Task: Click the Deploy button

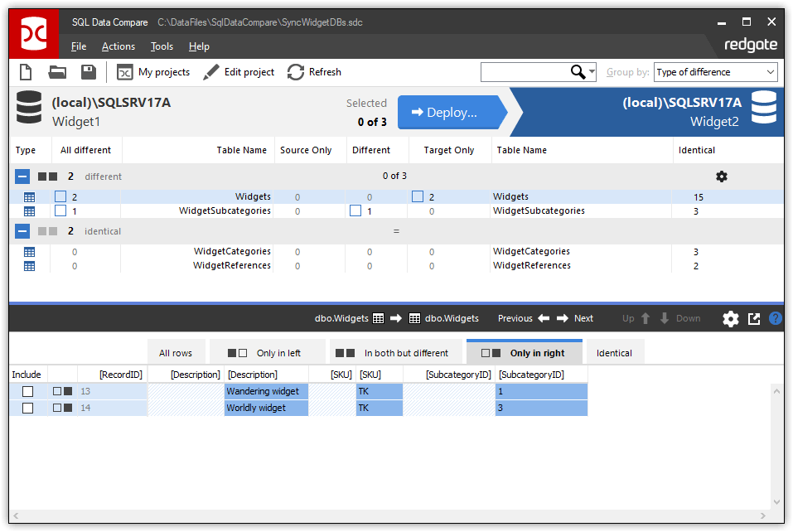Action: pos(452,112)
